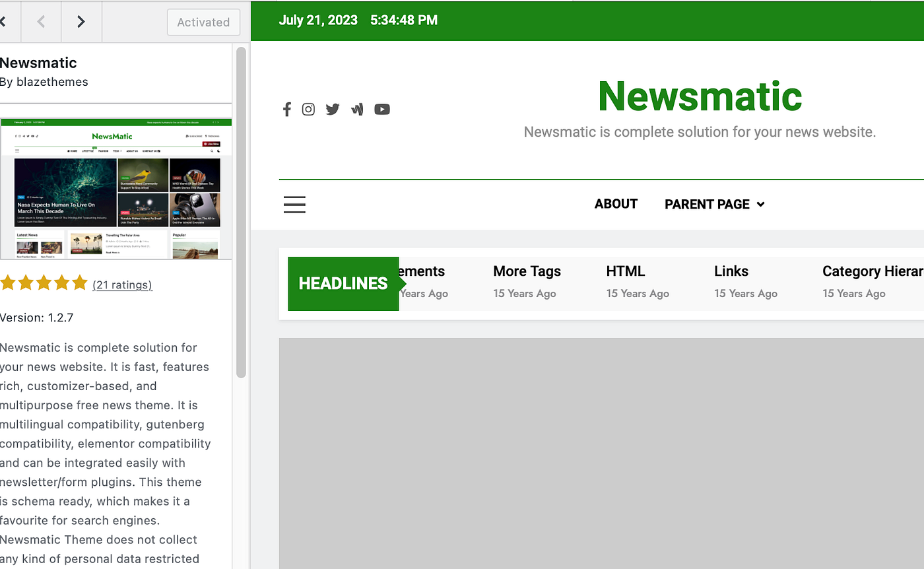Open the HTML headline
This screenshot has width=924, height=569.
pyautogui.click(x=626, y=271)
